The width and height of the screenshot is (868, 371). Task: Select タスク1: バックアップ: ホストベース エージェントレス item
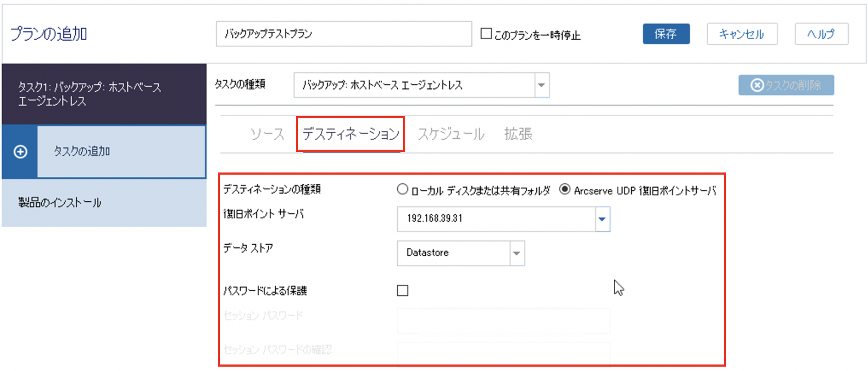(x=104, y=94)
